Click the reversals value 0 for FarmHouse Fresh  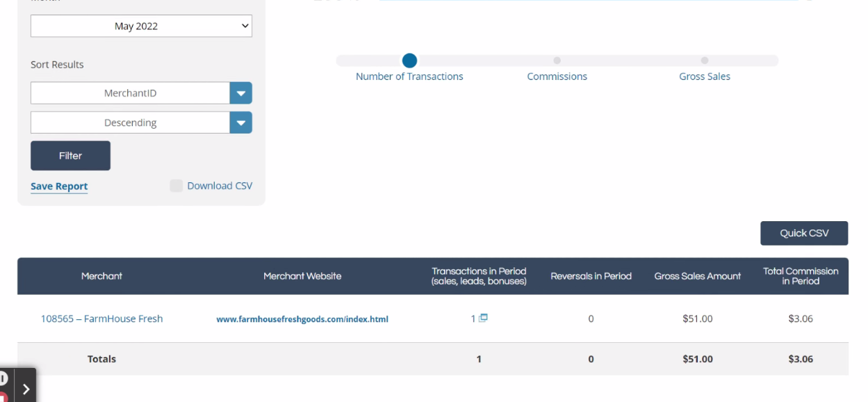pos(591,319)
